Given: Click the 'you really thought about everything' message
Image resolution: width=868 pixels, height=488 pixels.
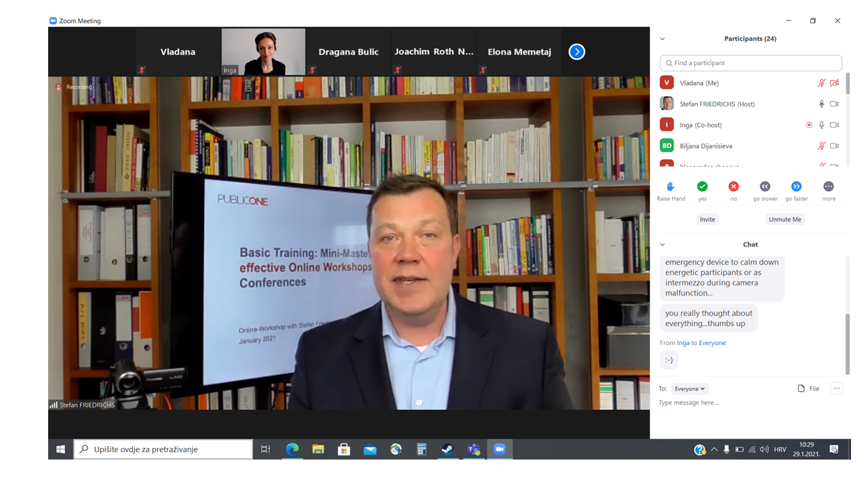Looking at the screenshot, I should point(709,318).
